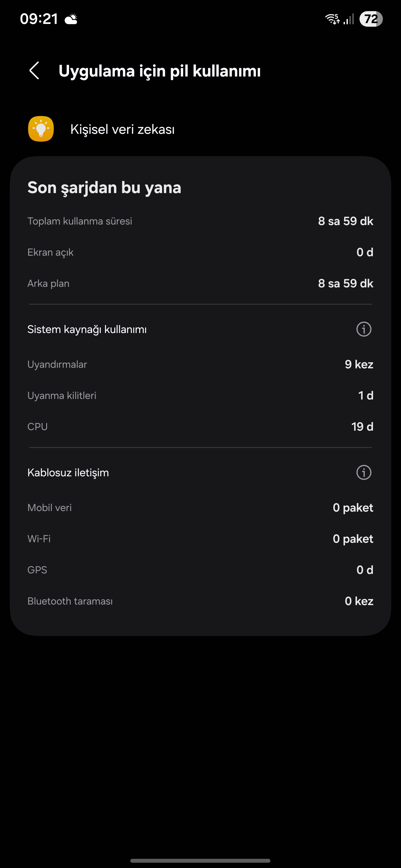This screenshot has height=868, width=401.
Task: Tap the mobile signal strength icon
Action: 349,19
